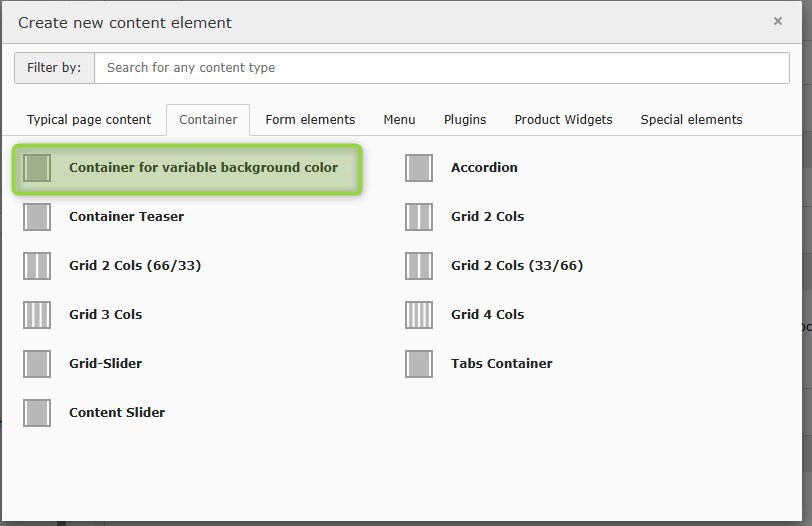Go to the Product Widgets tab
Image resolution: width=812 pixels, height=526 pixels.
click(563, 120)
